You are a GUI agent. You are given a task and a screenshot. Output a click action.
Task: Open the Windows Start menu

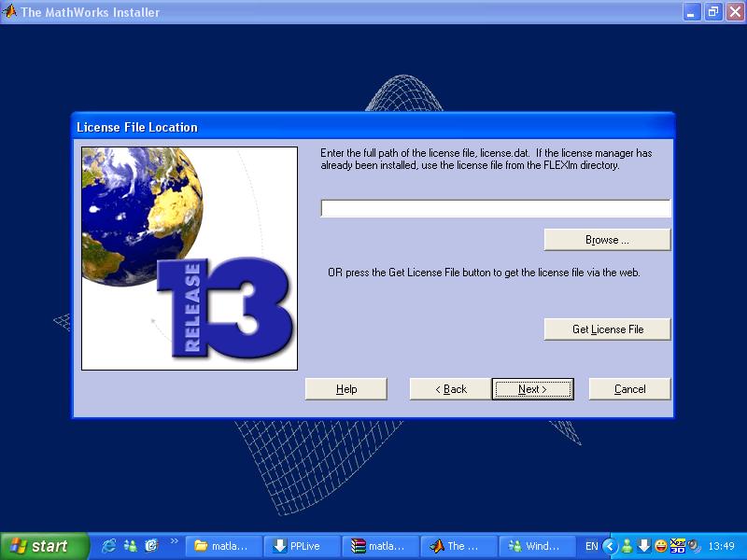pos(44,546)
